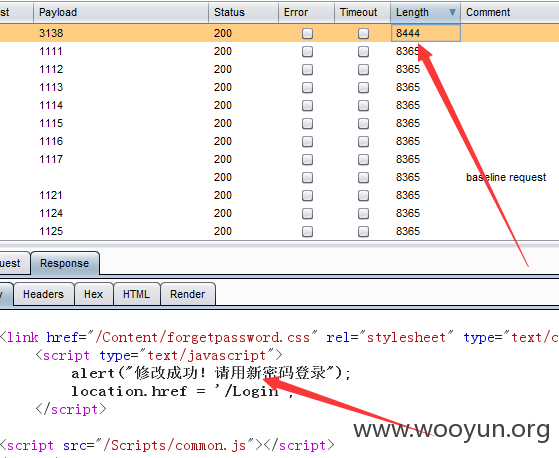559x458 pixels.
Task: Check the Timeout box for payload 1125
Action: click(363, 232)
